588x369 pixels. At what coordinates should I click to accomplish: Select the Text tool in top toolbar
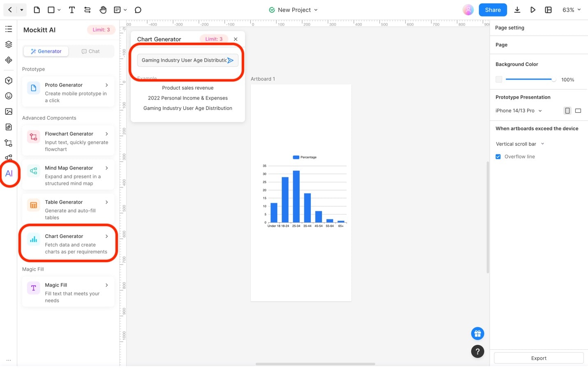point(72,10)
